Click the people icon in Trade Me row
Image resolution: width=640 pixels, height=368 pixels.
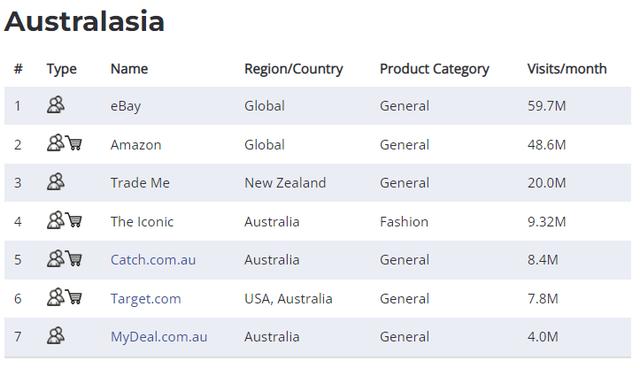coord(56,182)
